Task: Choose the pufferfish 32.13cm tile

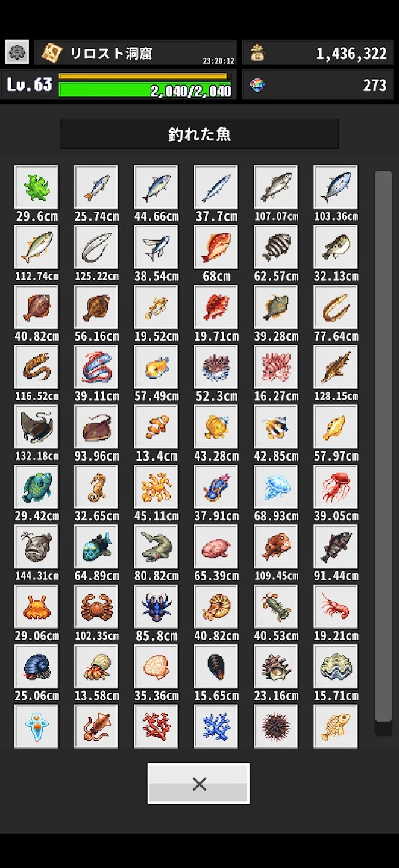Action: coord(336,247)
